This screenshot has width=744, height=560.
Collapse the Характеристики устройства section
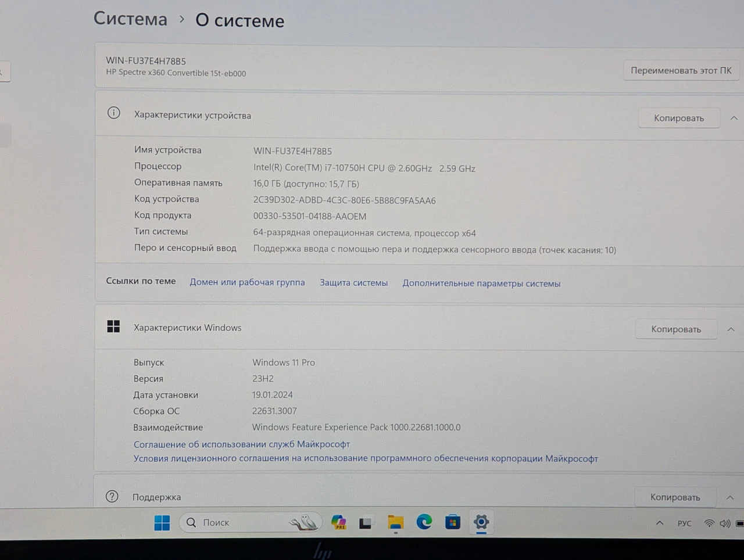pos(734,118)
